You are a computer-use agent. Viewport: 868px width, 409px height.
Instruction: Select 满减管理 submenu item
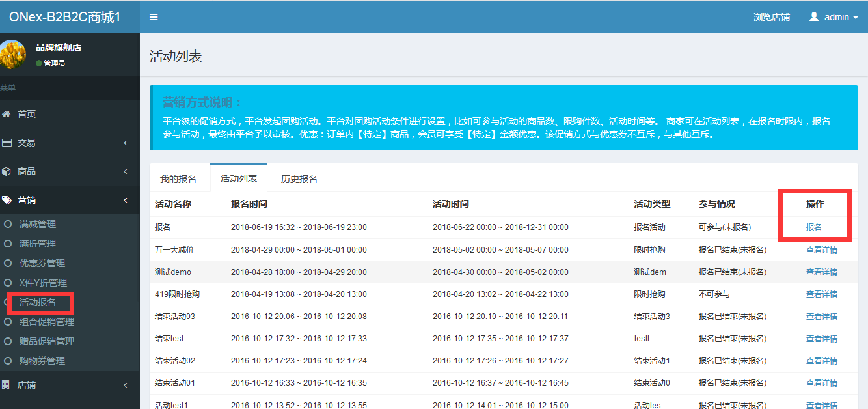coord(38,224)
